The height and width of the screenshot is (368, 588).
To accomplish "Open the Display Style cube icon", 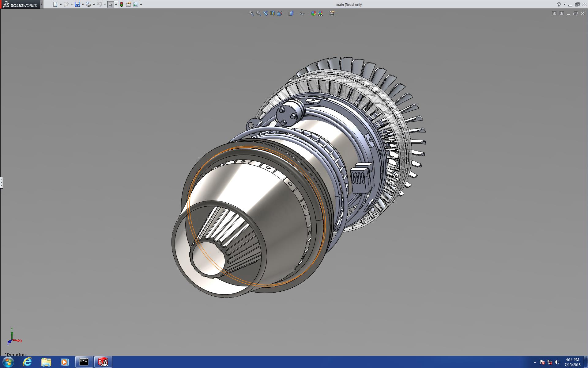I will (291, 13).
